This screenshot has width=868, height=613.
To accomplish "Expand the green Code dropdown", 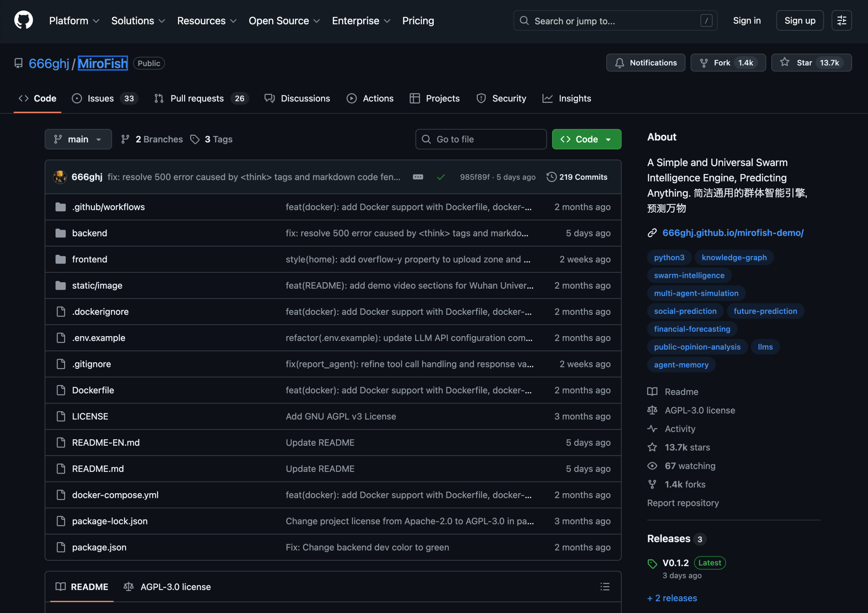I will (586, 139).
